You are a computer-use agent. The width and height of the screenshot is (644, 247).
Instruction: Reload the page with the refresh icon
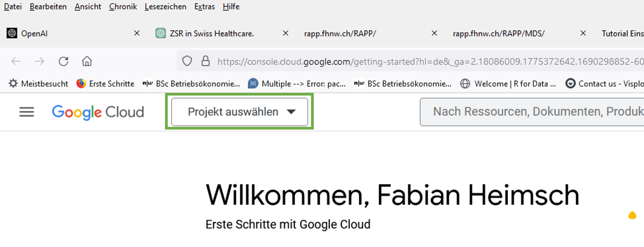coord(63,62)
